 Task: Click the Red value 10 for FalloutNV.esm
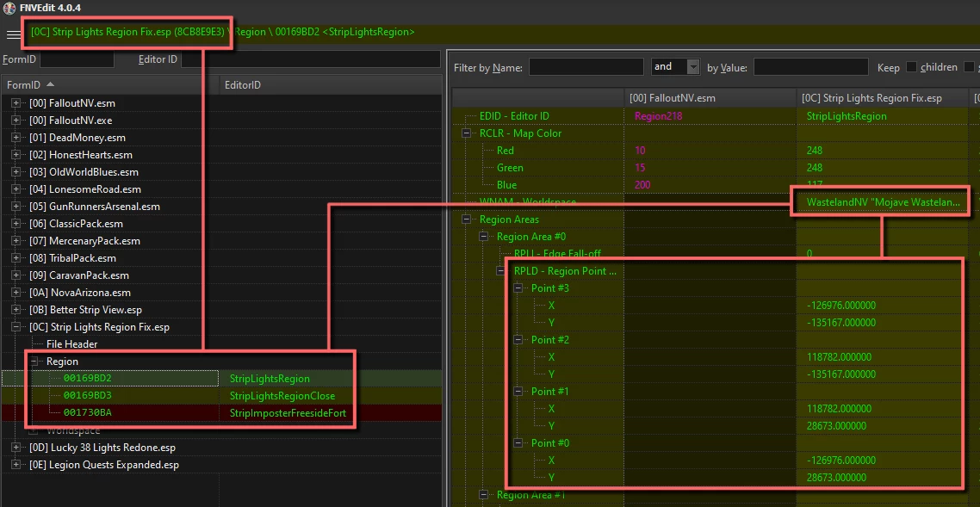tap(639, 151)
